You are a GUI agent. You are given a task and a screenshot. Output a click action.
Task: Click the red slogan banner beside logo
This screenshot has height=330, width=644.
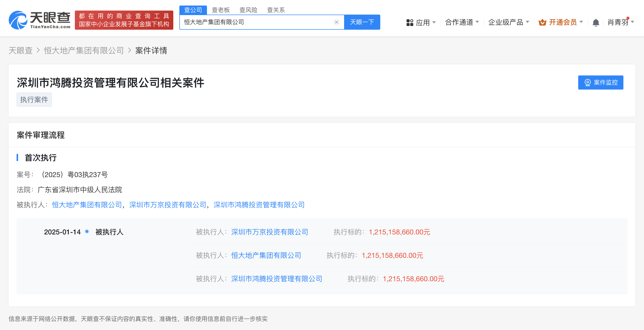pos(124,20)
